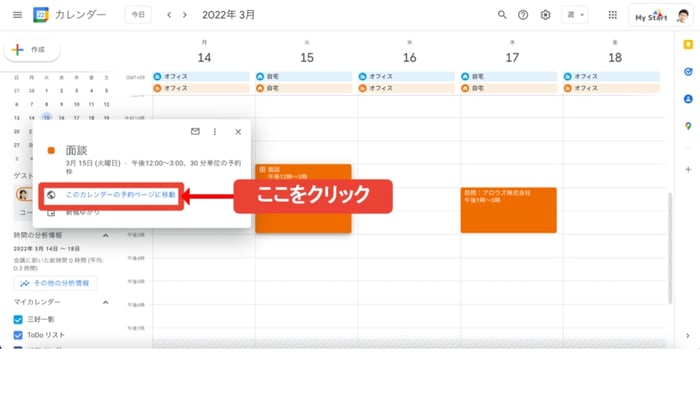Open Contacts in side panel
Image resolution: width=700 pixels, height=393 pixels.
point(688,99)
